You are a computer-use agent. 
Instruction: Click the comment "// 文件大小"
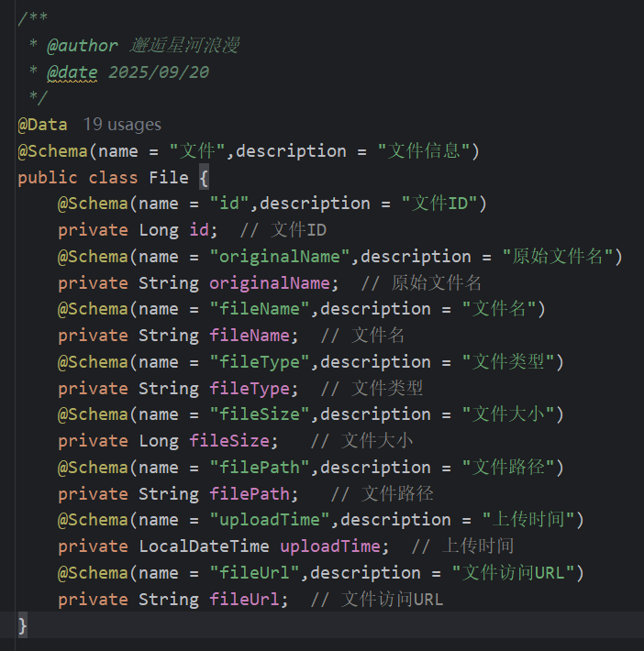pyautogui.click(x=361, y=441)
